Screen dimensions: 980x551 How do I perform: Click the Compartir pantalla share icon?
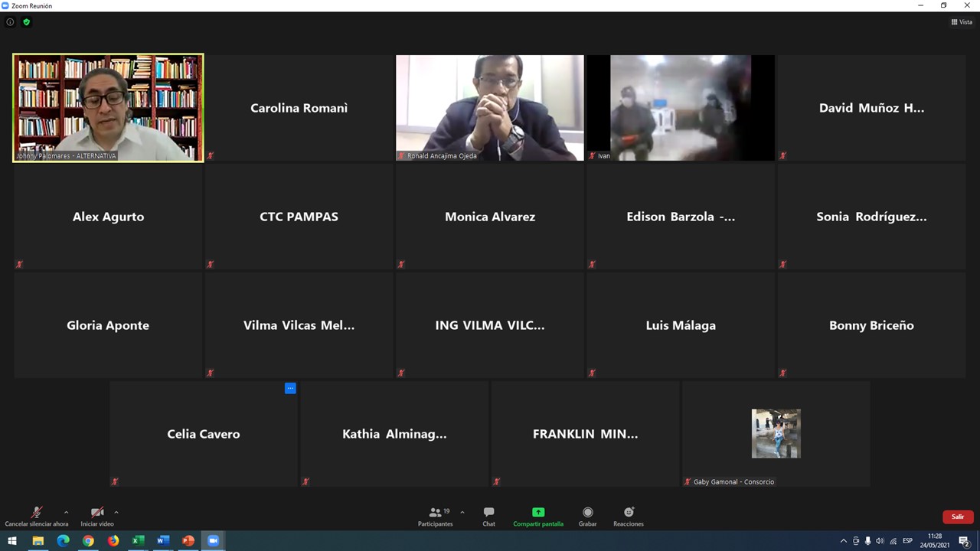538,512
